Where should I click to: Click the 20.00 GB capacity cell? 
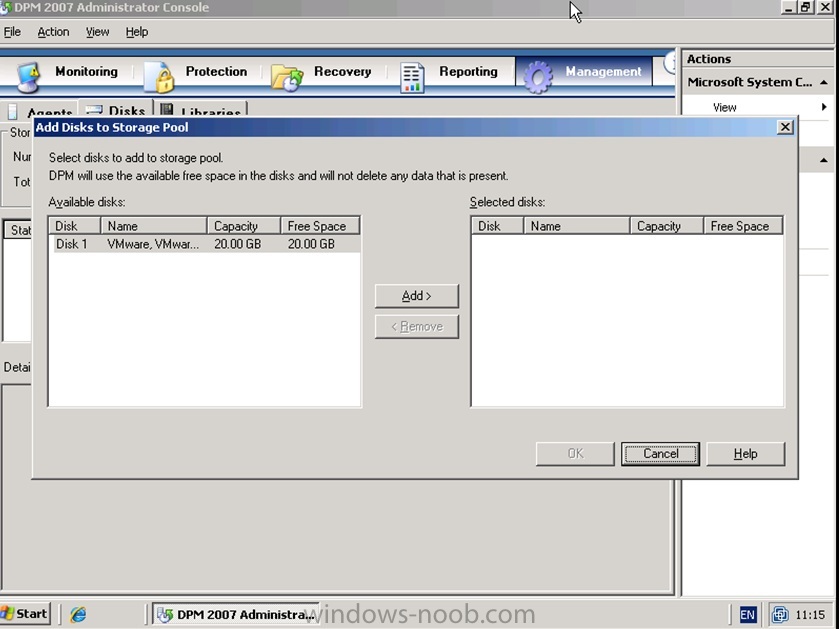(x=238, y=244)
